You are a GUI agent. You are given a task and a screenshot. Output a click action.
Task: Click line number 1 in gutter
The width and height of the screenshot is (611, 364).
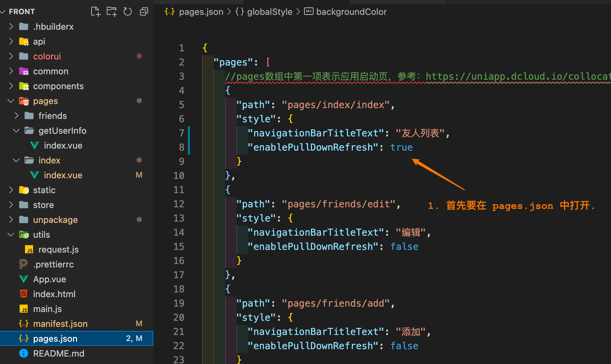pos(181,48)
